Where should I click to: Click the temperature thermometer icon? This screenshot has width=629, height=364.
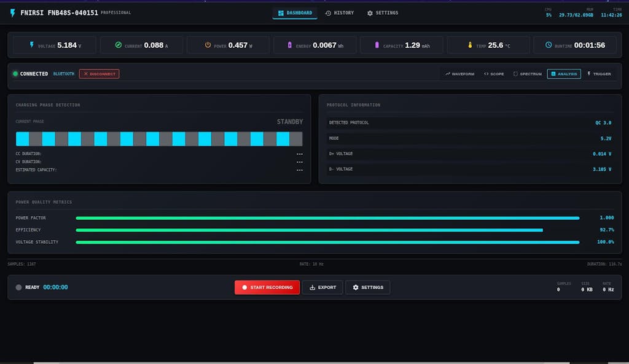[470, 45]
